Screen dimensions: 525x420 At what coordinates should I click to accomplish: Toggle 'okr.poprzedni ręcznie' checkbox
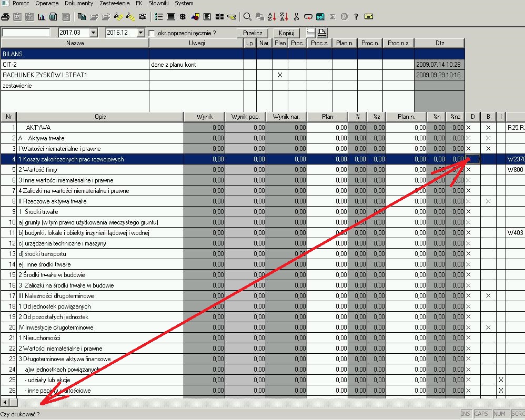[x=152, y=33]
